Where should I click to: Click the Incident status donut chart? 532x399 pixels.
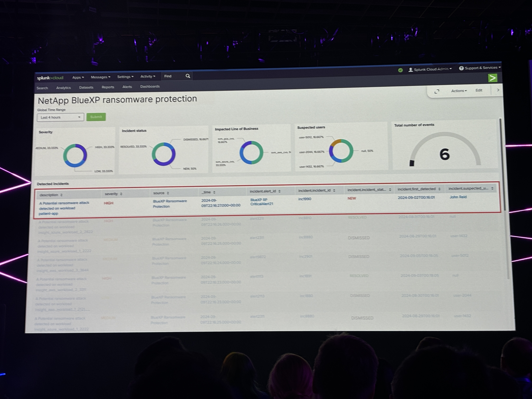click(x=163, y=154)
